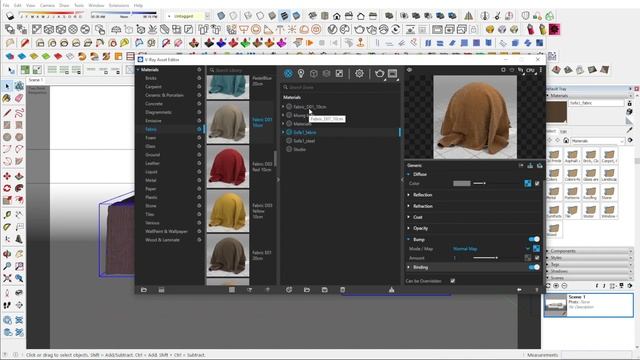Click the house icon in top toolbar
This screenshot has height=360, width=640.
point(337,16)
